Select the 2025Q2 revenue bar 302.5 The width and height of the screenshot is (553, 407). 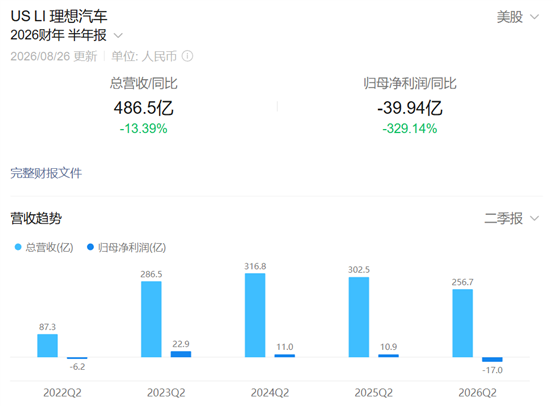(x=359, y=317)
